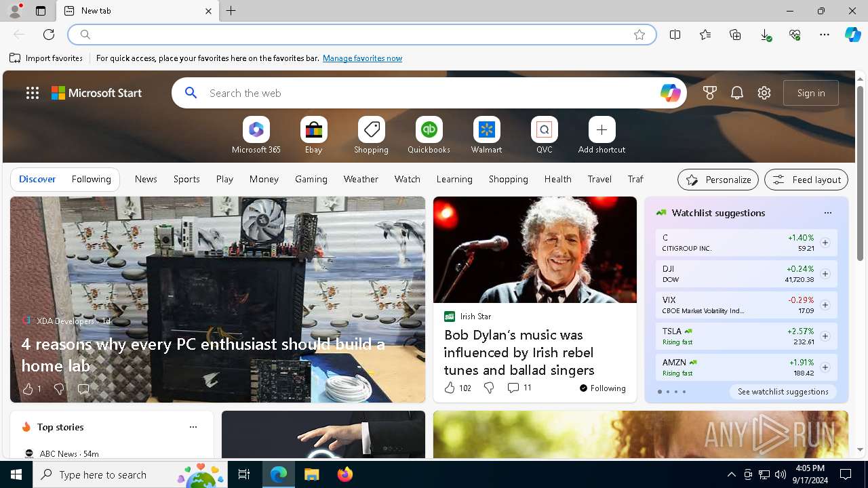The image size is (868, 488).
Task: Open Task View on the taskbar
Action: pyautogui.click(x=244, y=474)
